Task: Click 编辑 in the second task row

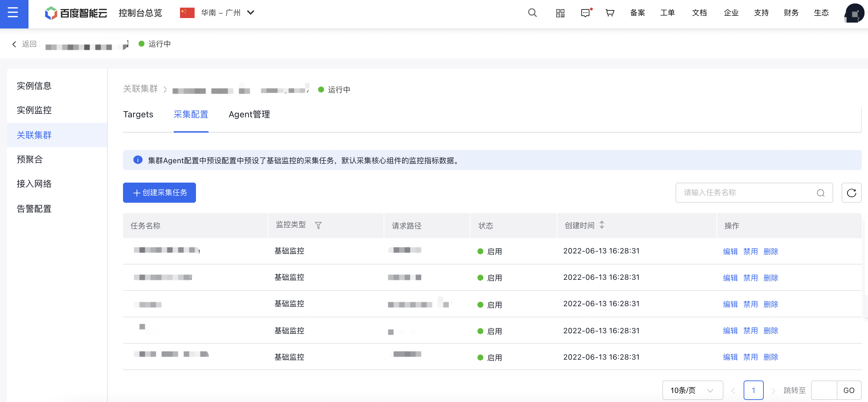Action: point(730,278)
